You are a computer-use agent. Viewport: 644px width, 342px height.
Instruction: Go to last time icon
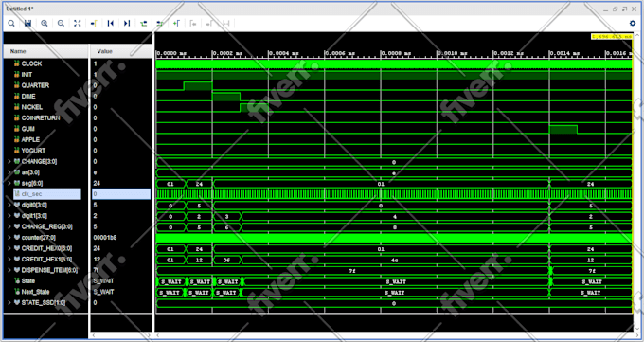tap(127, 24)
